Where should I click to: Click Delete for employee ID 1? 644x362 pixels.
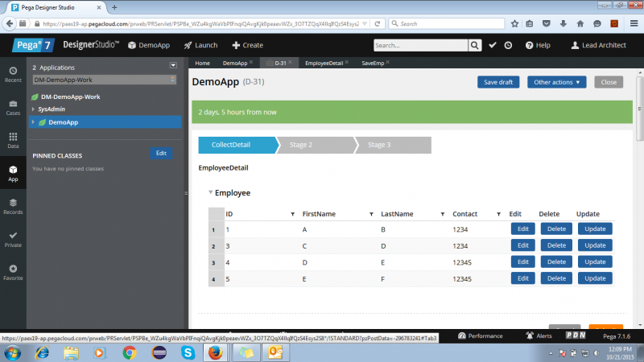pyautogui.click(x=556, y=229)
